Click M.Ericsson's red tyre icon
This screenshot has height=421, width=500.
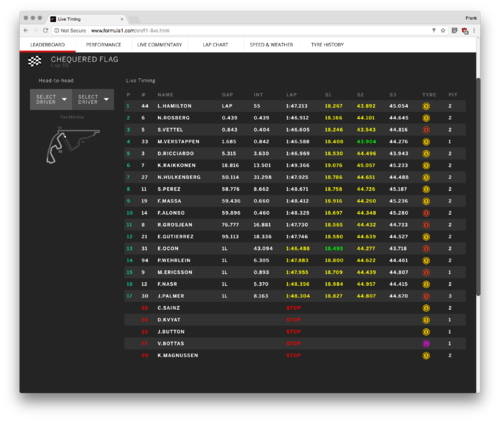click(x=426, y=272)
